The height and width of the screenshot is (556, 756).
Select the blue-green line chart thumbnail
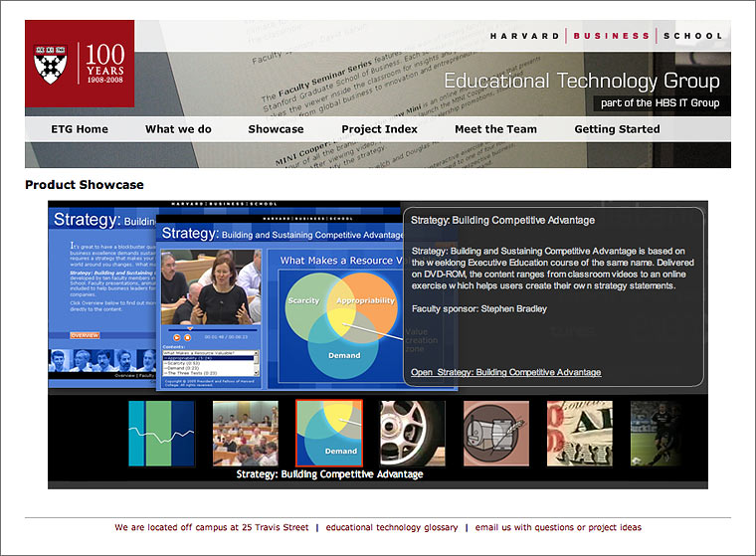(161, 434)
